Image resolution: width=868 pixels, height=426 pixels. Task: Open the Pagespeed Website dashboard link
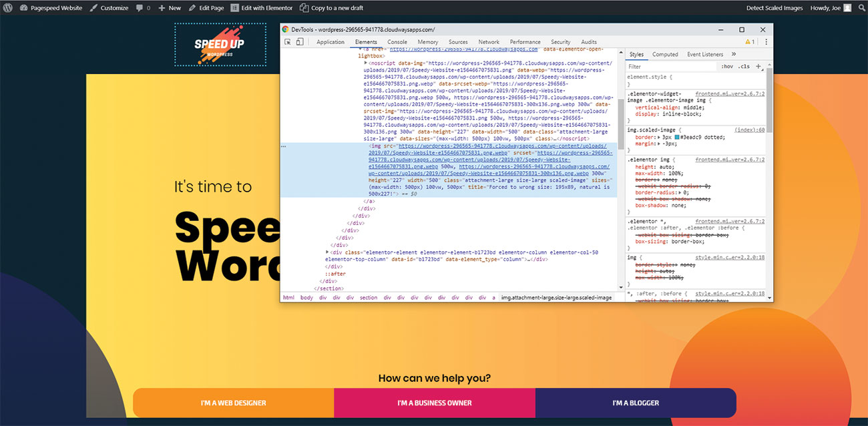pyautogui.click(x=51, y=8)
